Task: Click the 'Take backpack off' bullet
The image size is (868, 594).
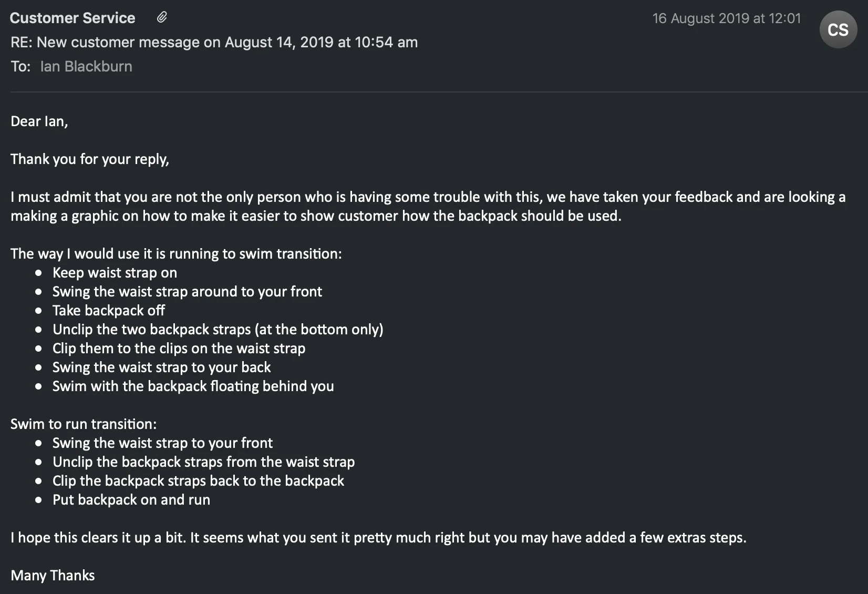Action: (109, 310)
